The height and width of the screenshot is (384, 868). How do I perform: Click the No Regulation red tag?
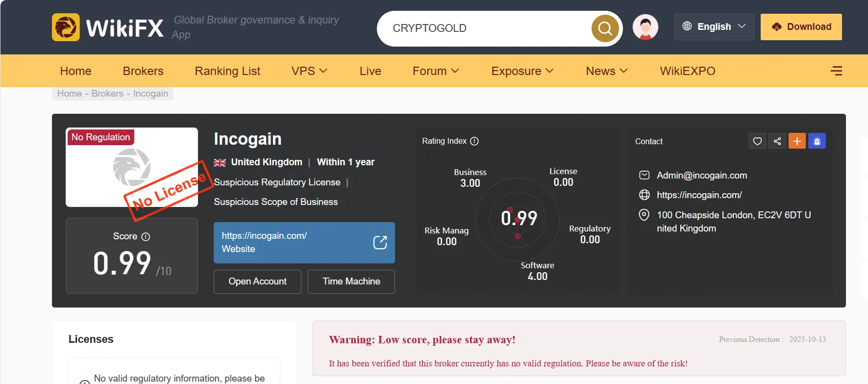tap(100, 137)
